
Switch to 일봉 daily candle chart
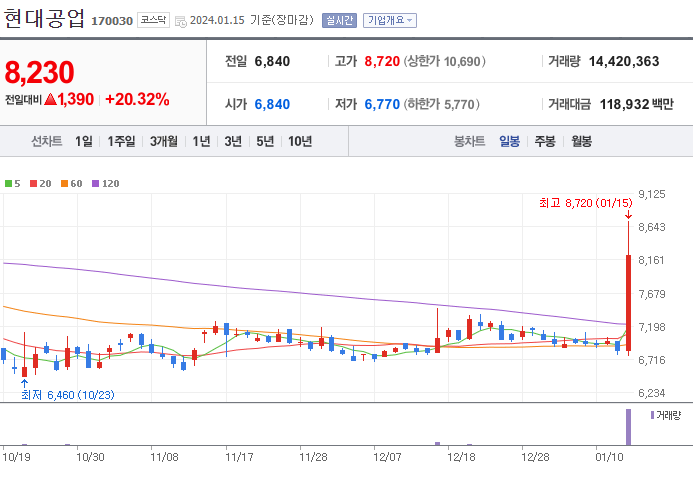[x=509, y=141]
